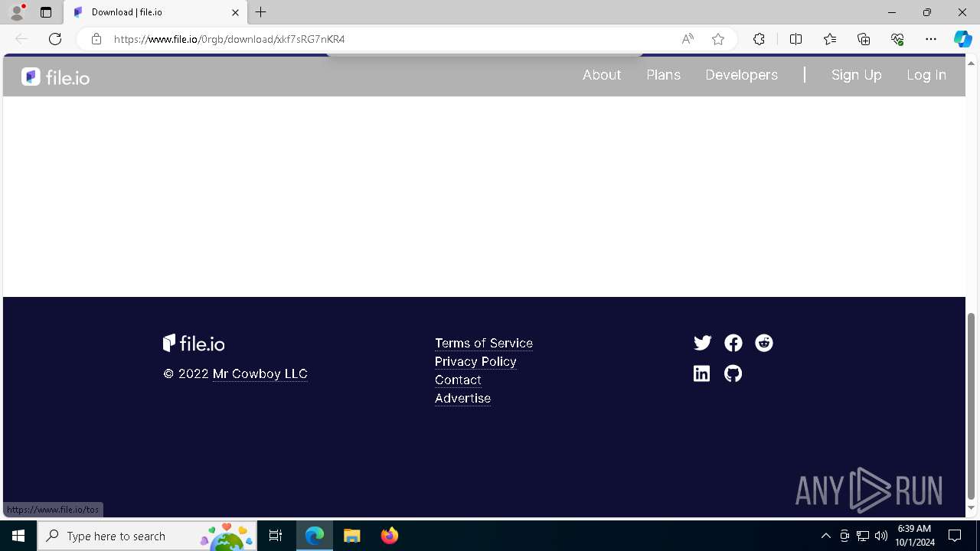This screenshot has height=551, width=980.
Task: Open Collections toolbar icon
Action: (x=864, y=39)
